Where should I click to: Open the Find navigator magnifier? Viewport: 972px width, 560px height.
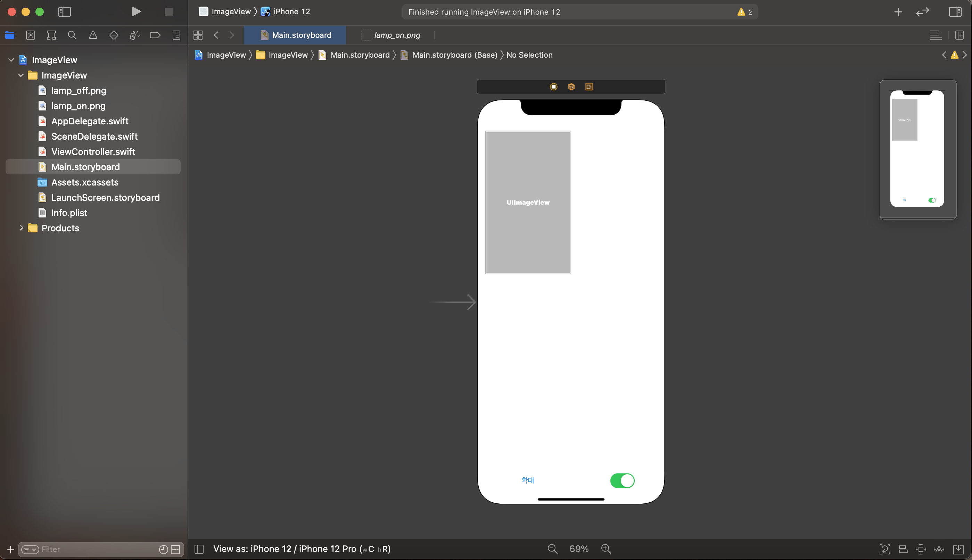(x=72, y=35)
